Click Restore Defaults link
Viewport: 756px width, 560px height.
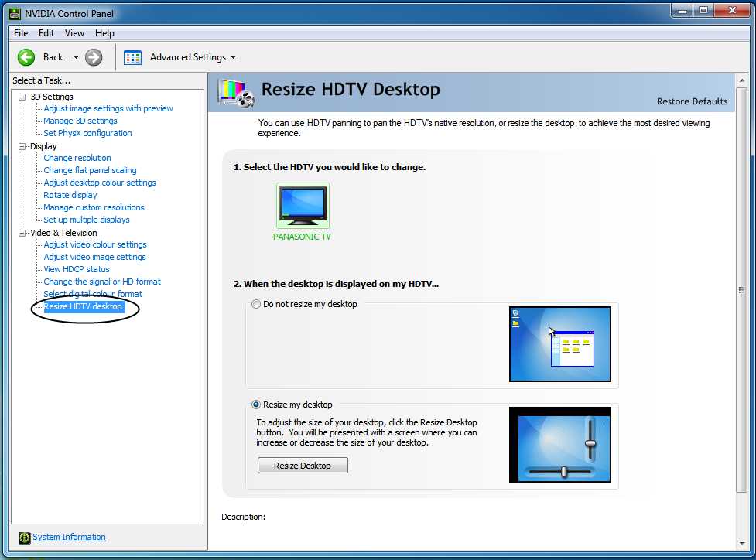tap(692, 101)
